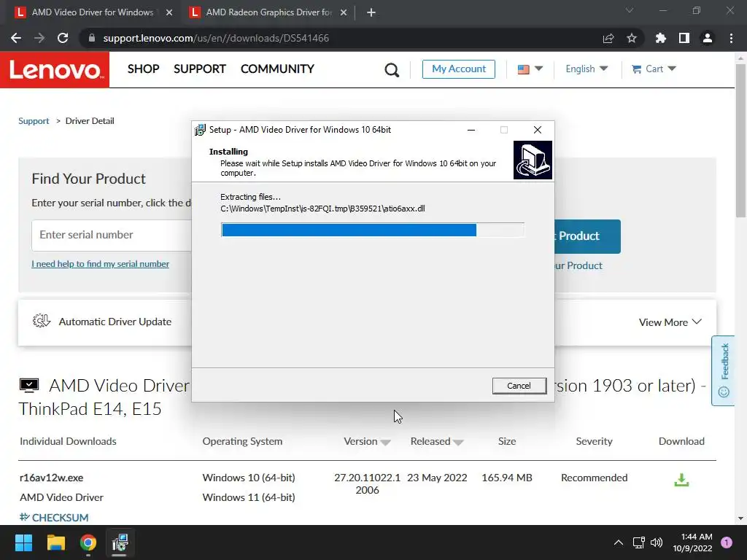This screenshot has width=747, height=560.
Task: Cancel the AMD driver installation
Action: click(x=519, y=386)
